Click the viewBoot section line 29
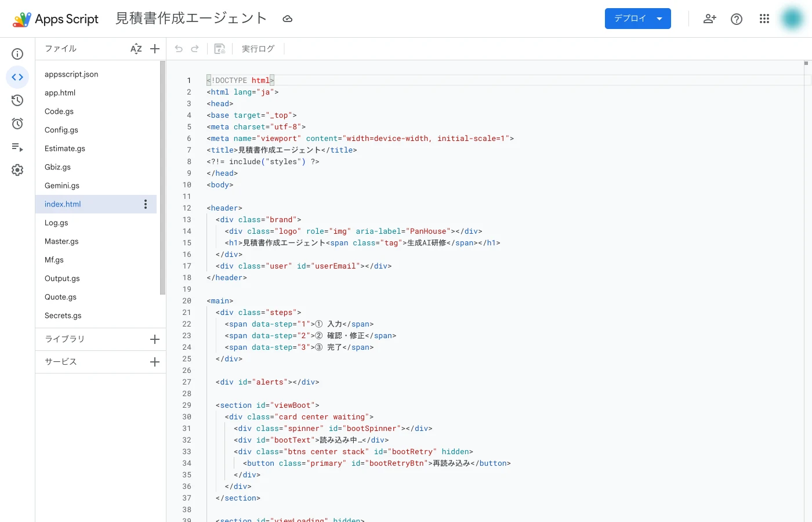This screenshot has width=812, height=522. pyautogui.click(x=267, y=405)
